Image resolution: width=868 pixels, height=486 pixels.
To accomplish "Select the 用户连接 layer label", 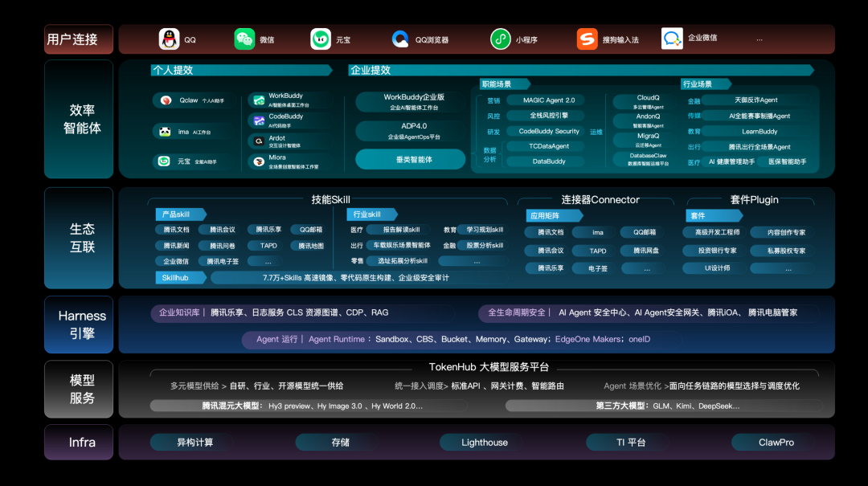I will pos(79,39).
